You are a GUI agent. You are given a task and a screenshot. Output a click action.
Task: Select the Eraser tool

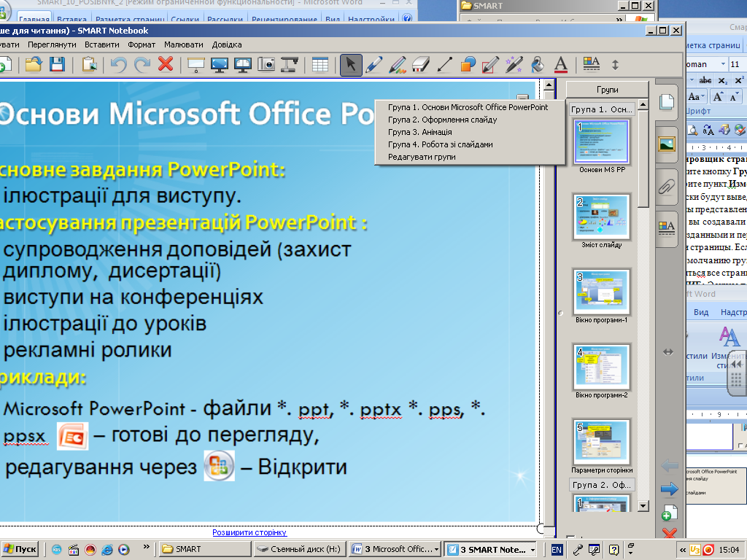click(x=421, y=64)
